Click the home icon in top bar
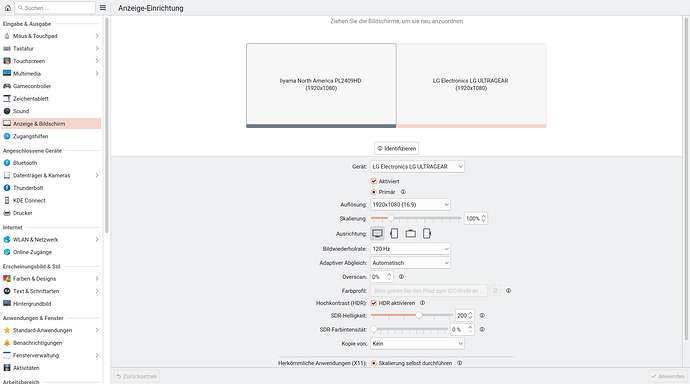690x384 pixels. [x=7, y=7]
